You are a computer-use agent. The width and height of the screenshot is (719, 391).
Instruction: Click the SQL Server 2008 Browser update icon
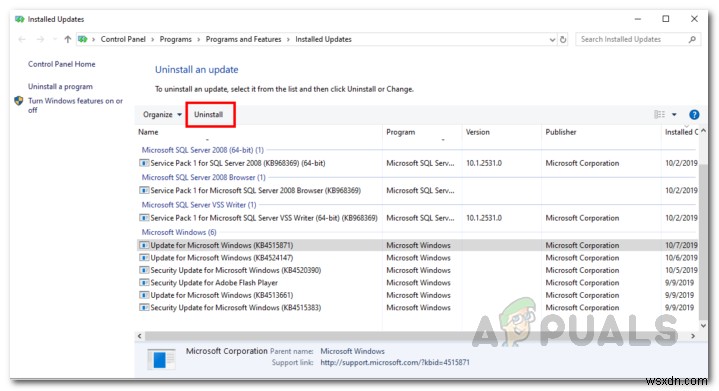(144, 190)
